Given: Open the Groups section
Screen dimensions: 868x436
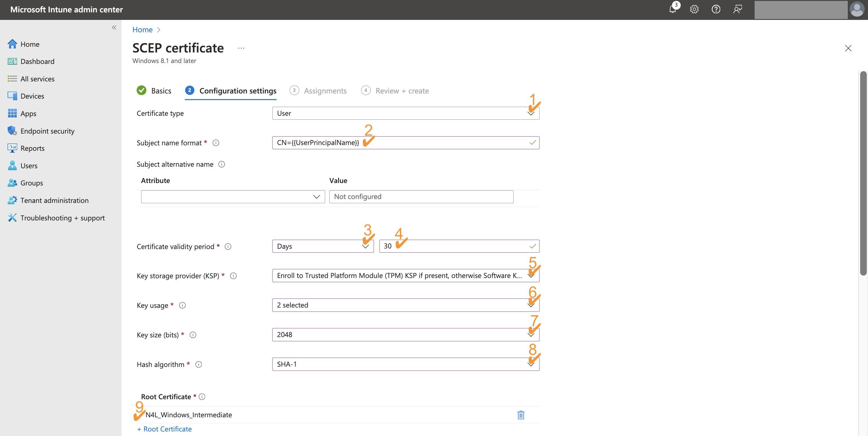Looking at the screenshot, I should pyautogui.click(x=32, y=183).
